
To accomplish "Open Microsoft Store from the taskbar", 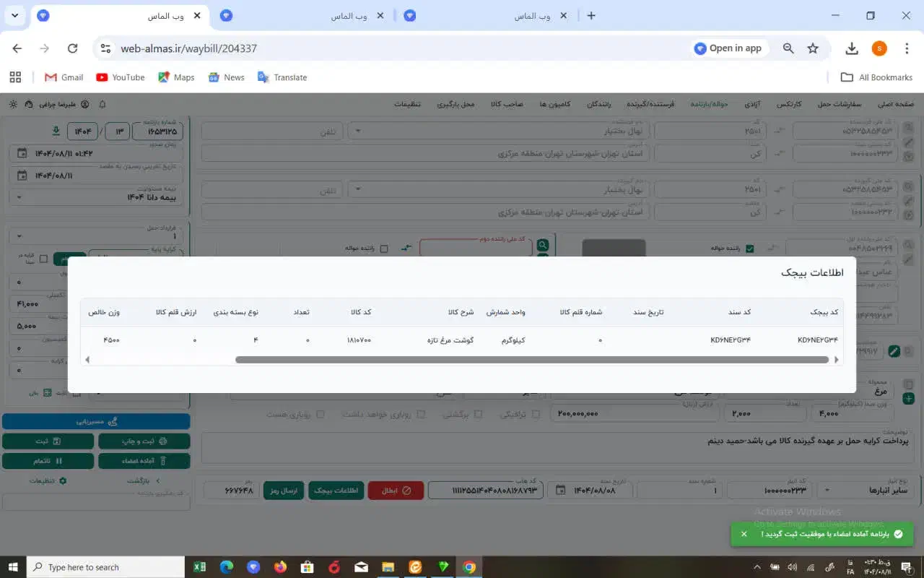I will click(307, 567).
